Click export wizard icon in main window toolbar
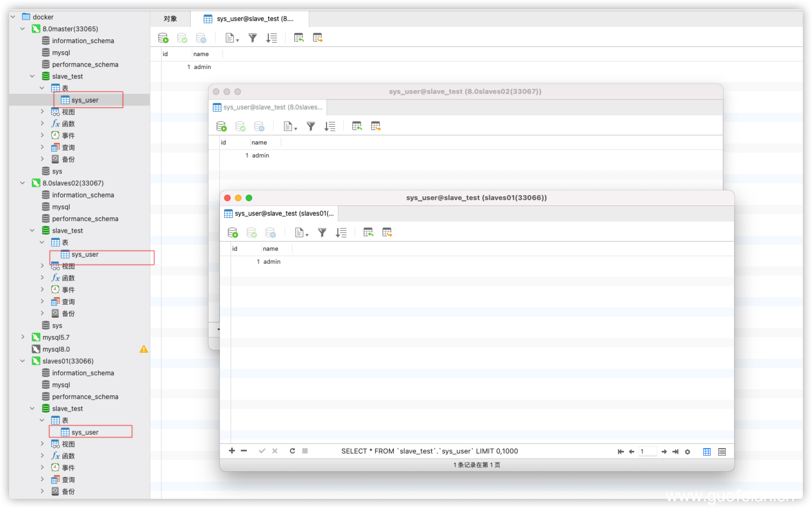Viewport: 812px width, 508px height. coord(317,38)
